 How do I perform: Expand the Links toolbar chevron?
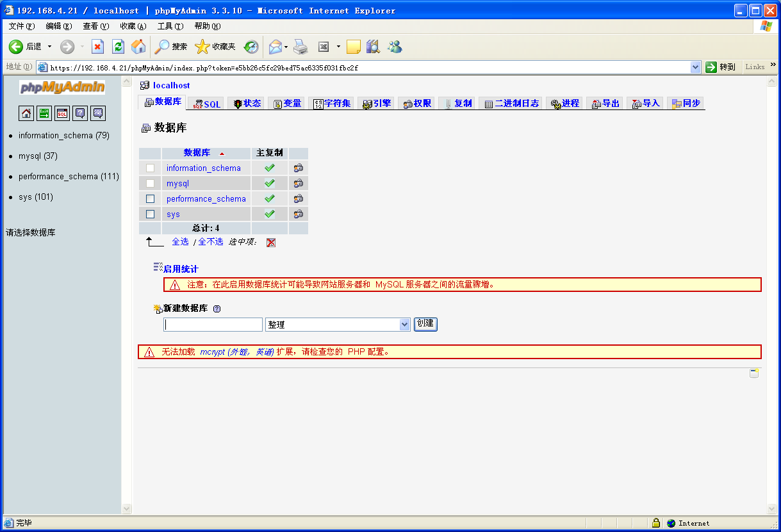point(773,65)
